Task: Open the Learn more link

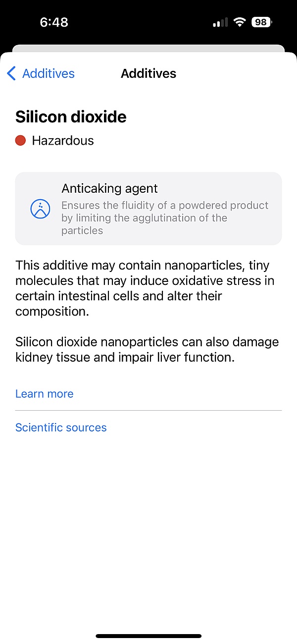Action: pos(45,394)
